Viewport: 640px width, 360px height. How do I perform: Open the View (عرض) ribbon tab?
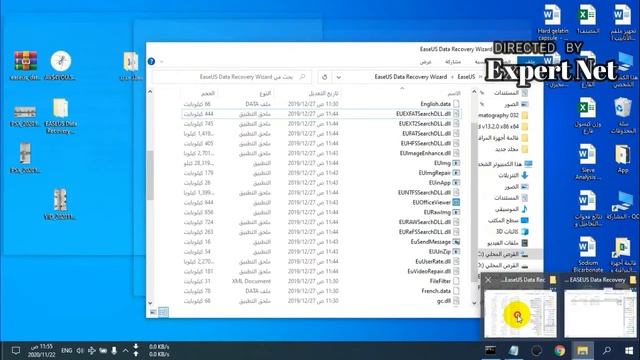pyautogui.click(x=425, y=62)
